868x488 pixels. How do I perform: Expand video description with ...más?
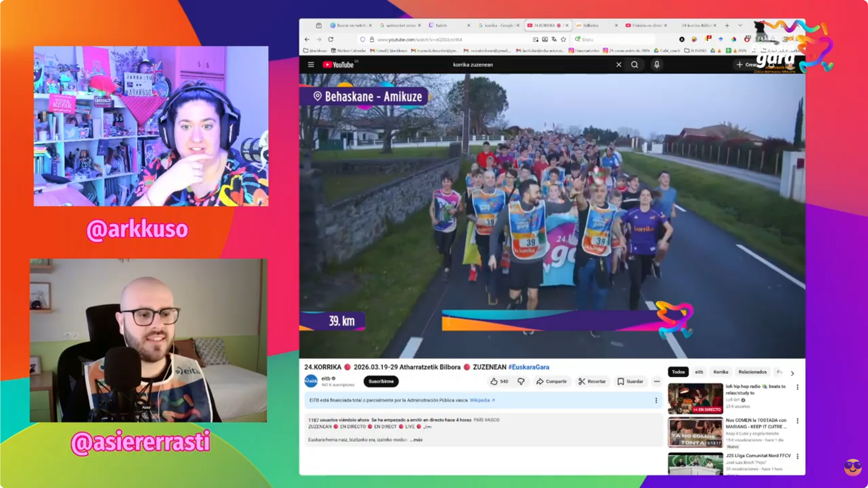pos(416,440)
